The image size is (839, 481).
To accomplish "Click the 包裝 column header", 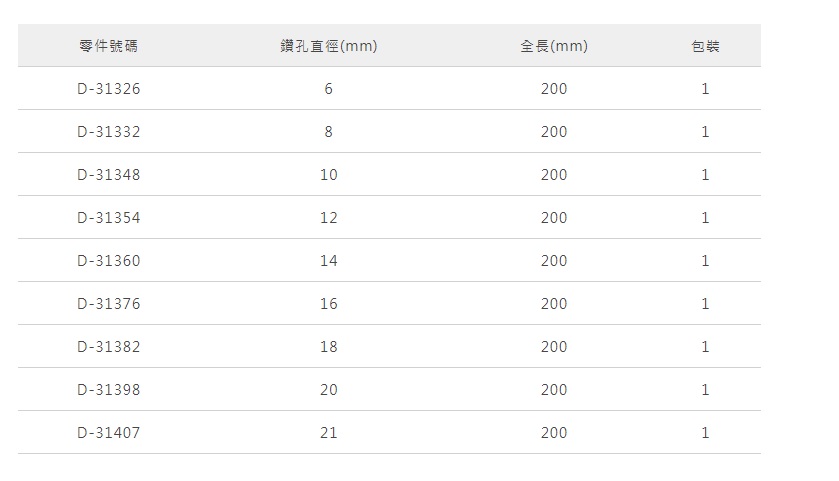I will pyautogui.click(x=705, y=46).
